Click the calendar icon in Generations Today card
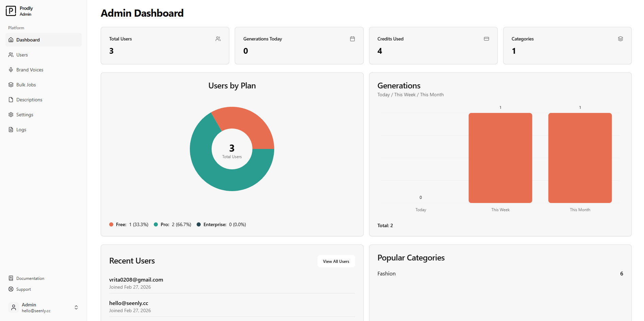The height and width of the screenshot is (321, 644). (x=352, y=39)
